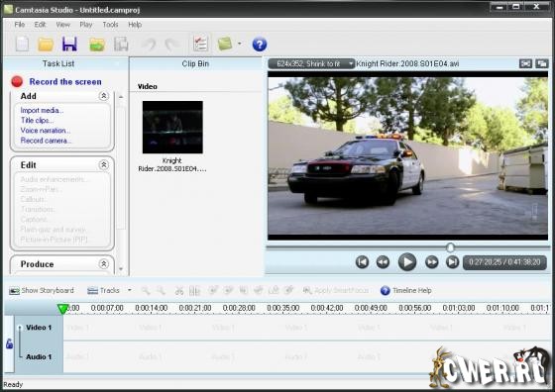Open the Play menu
Viewport: 555px width, 392px height.
tap(86, 25)
